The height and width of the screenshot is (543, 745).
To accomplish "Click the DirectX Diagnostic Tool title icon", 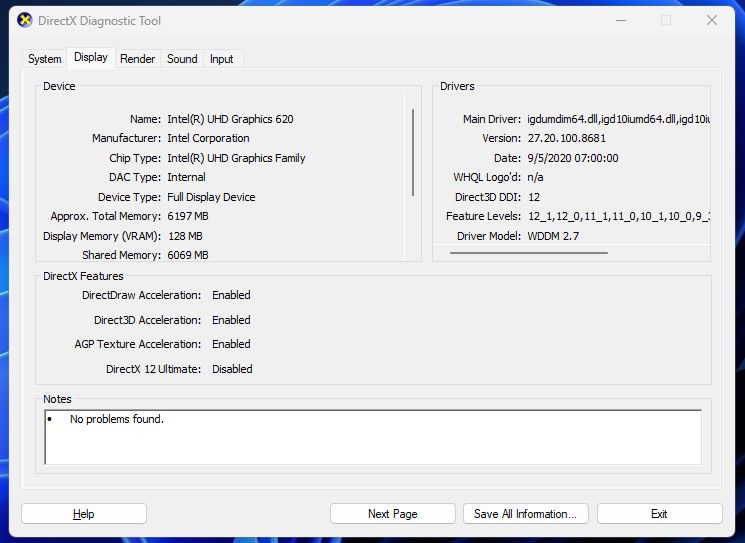I will 24,20.
